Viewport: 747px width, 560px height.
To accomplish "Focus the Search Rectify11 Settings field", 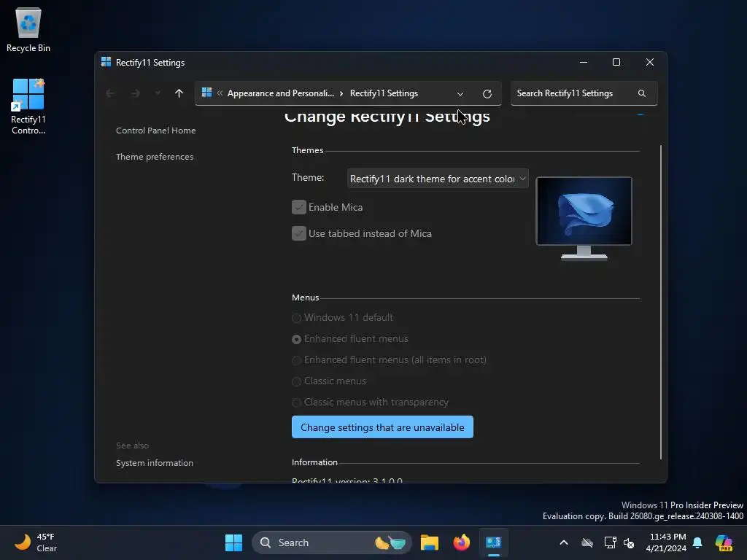I will click(584, 93).
